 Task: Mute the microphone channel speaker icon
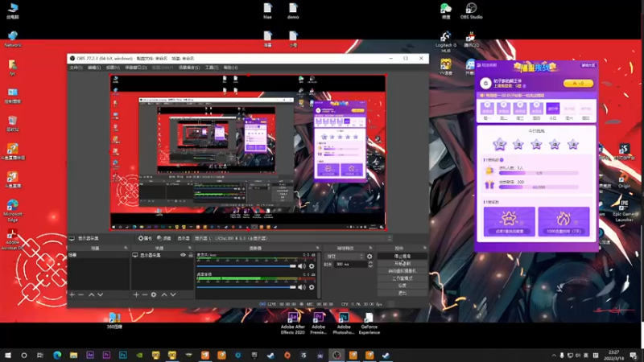(302, 266)
